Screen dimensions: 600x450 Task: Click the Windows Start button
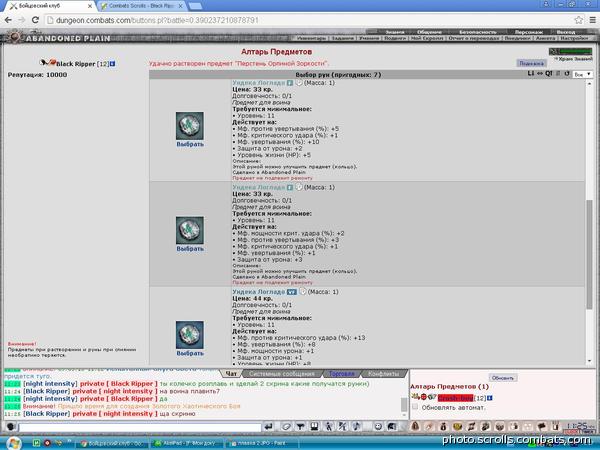click(x=13, y=443)
